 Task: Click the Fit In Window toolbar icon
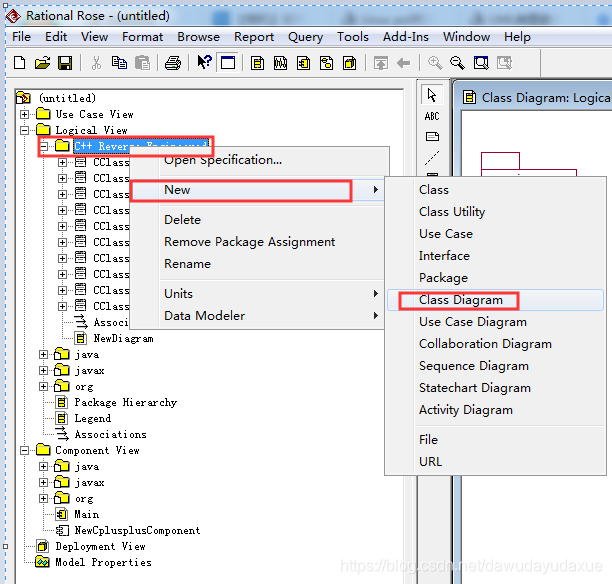(x=481, y=63)
